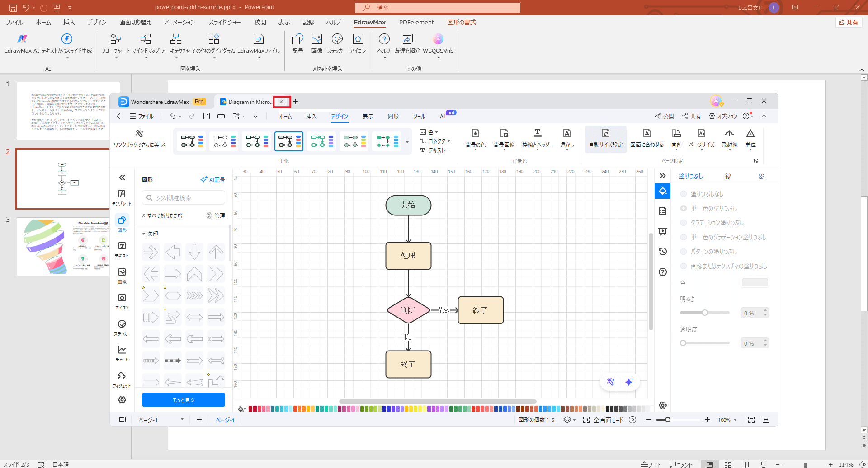
Task: Switch to the 線 properties tab
Action: pos(728,177)
